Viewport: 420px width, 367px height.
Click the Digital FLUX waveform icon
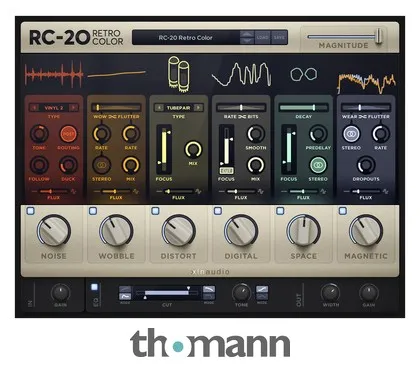pos(261,192)
